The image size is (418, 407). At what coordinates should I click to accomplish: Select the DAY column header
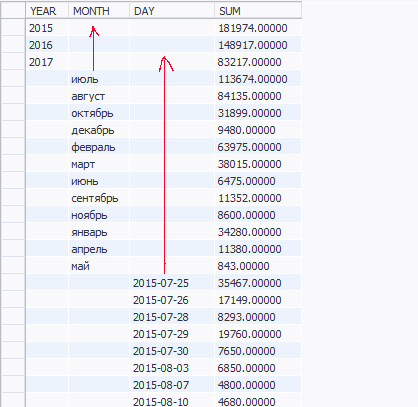tap(172, 11)
